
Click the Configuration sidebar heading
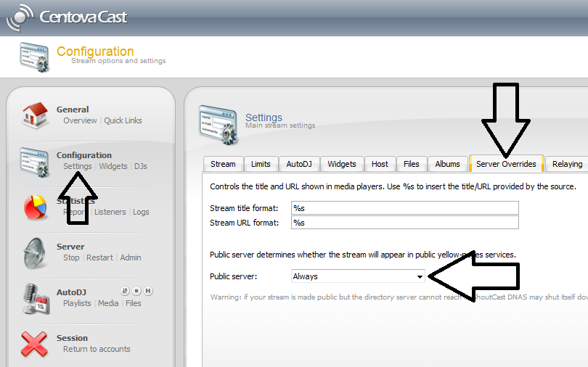pyautogui.click(x=84, y=155)
